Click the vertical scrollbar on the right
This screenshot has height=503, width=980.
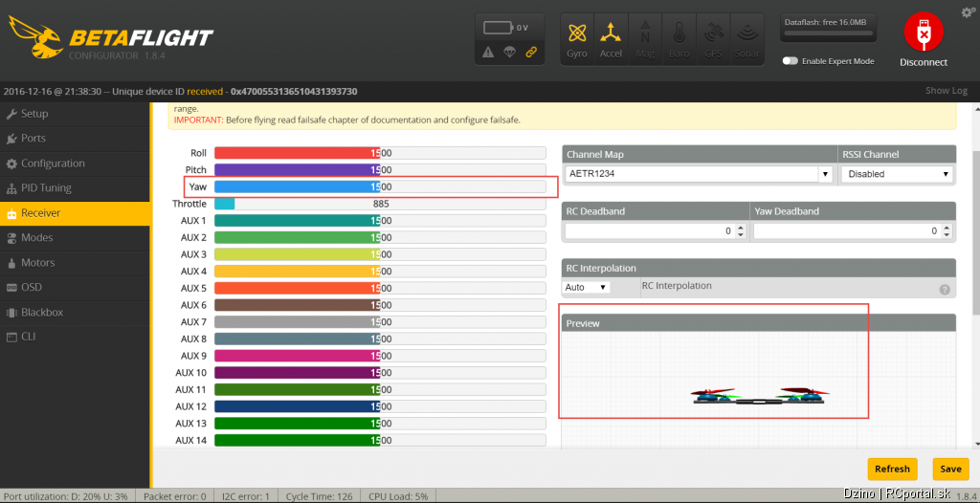pyautogui.click(x=974, y=275)
